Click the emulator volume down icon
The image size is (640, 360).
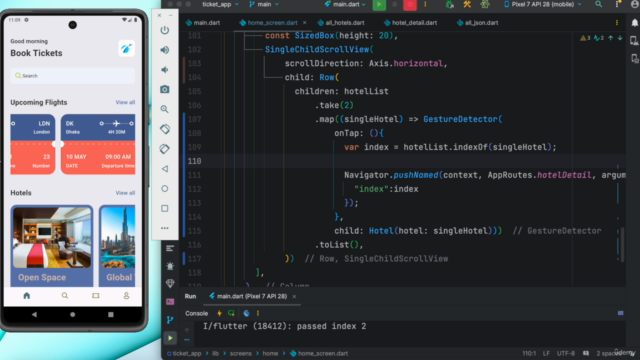[x=164, y=70]
